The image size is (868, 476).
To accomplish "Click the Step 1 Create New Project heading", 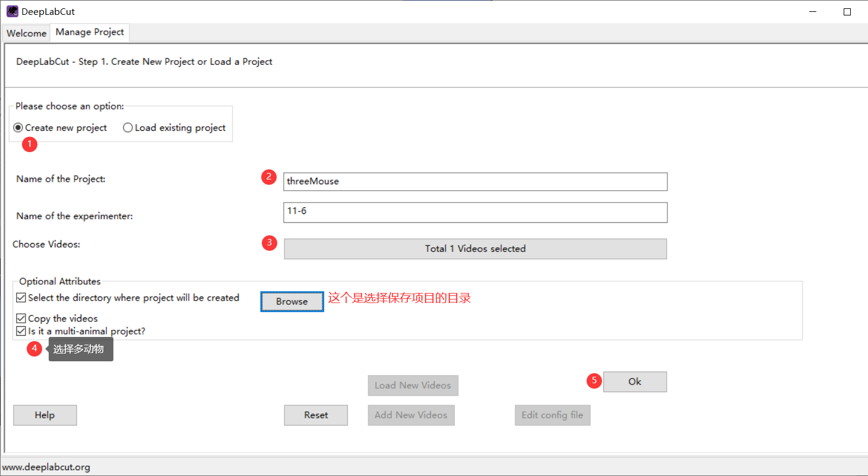I will 144,62.
